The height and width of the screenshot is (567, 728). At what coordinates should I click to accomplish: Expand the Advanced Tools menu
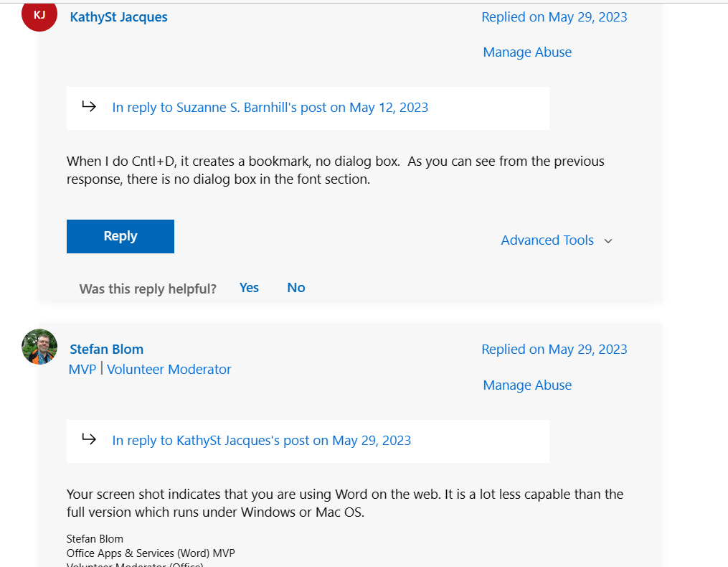547,240
